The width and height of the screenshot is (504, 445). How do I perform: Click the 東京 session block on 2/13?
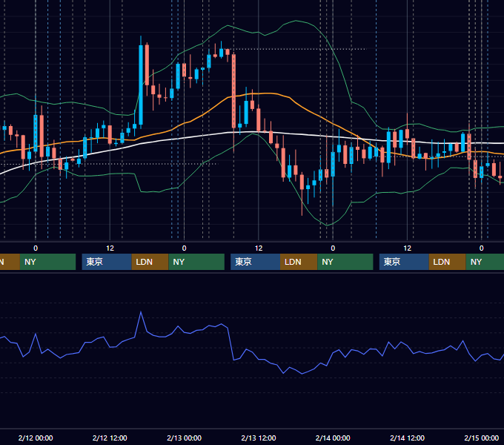coord(255,262)
